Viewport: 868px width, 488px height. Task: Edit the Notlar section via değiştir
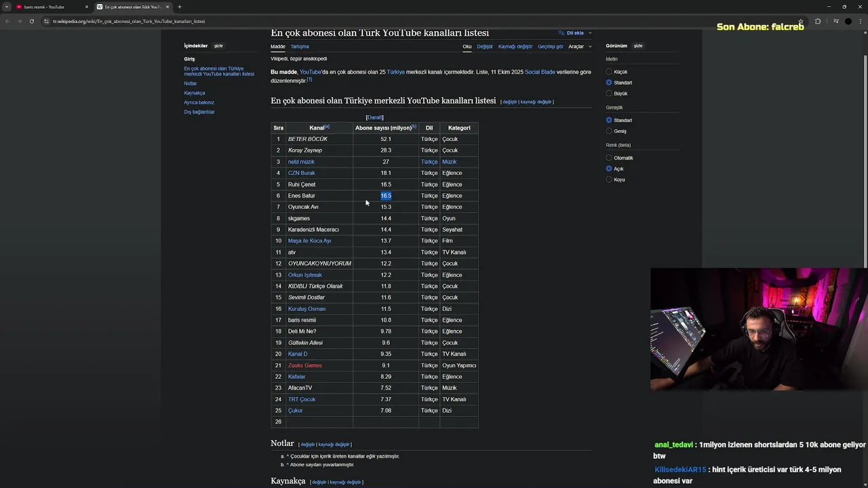[307, 445]
